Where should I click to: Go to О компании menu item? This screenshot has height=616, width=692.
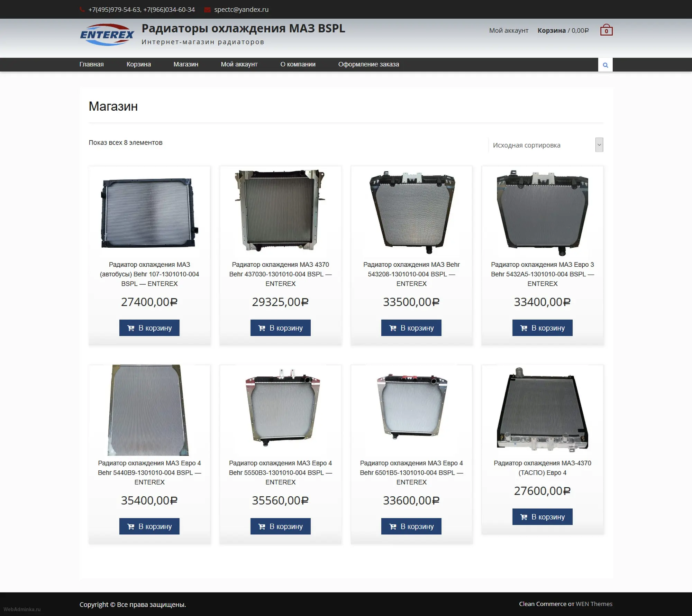coord(298,64)
